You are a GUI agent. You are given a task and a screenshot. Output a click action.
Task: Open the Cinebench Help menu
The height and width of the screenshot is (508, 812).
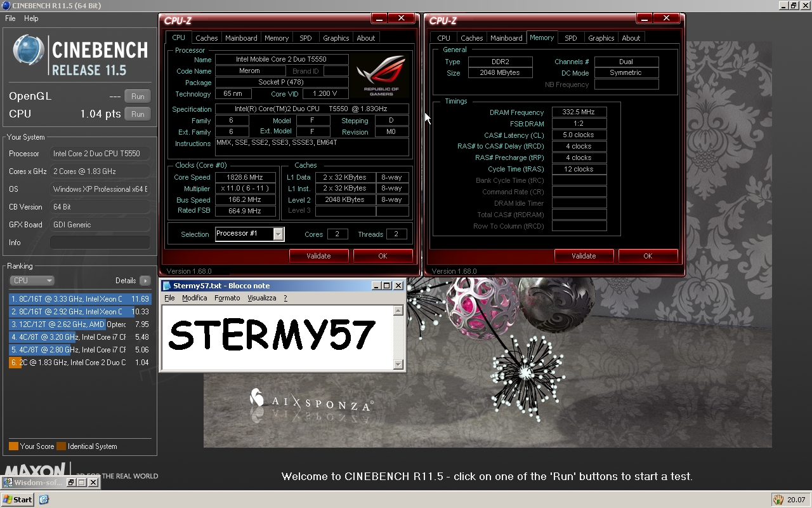(31, 18)
